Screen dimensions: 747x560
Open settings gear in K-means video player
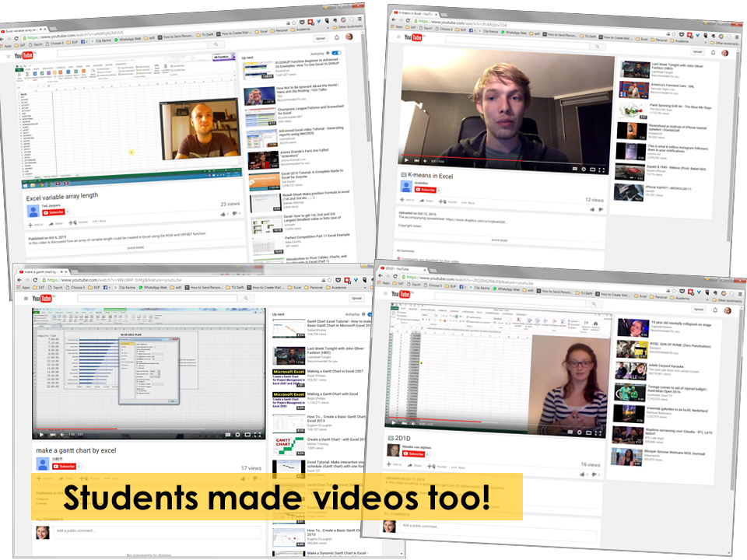pyautogui.click(x=583, y=169)
